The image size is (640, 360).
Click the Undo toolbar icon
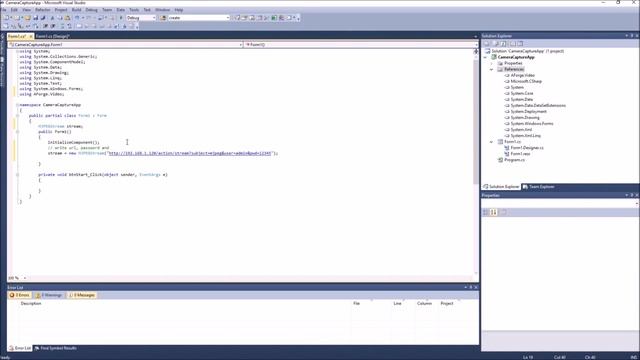pos(77,18)
